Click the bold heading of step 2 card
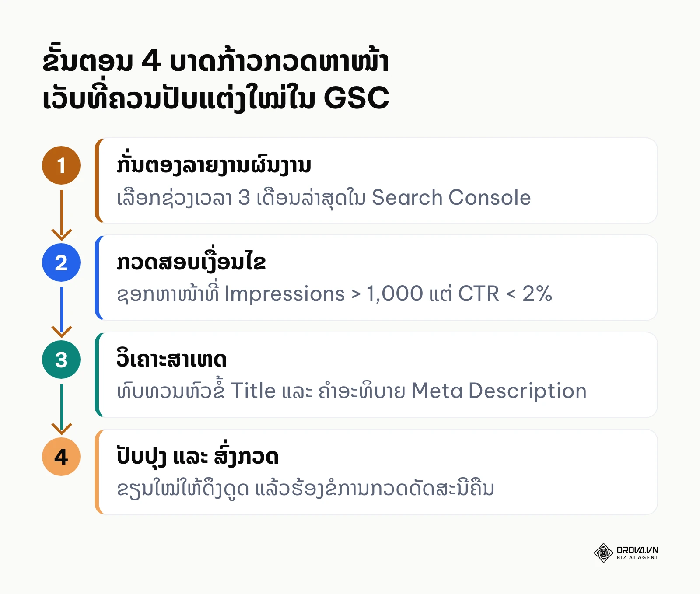This screenshot has width=700, height=594. tap(191, 261)
